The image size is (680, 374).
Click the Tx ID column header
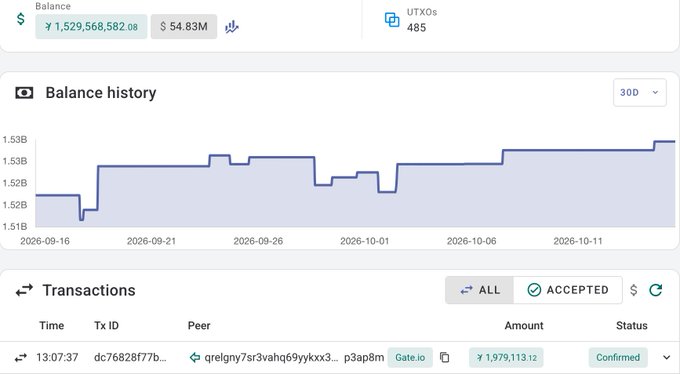point(106,325)
